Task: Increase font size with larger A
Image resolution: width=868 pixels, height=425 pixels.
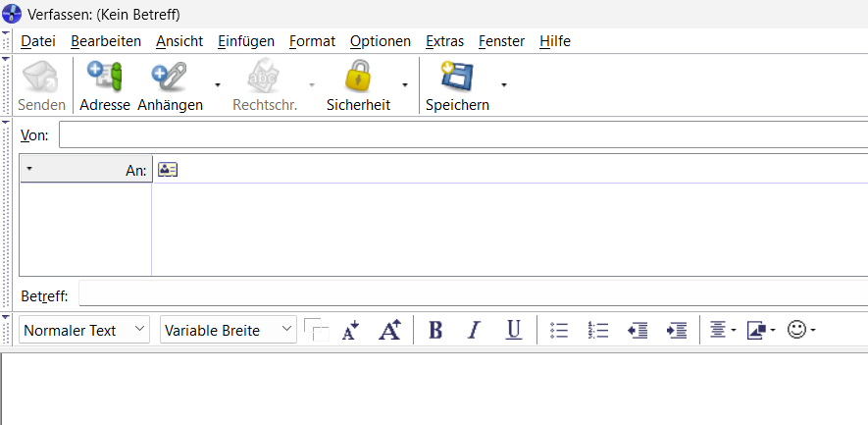Action: (389, 330)
